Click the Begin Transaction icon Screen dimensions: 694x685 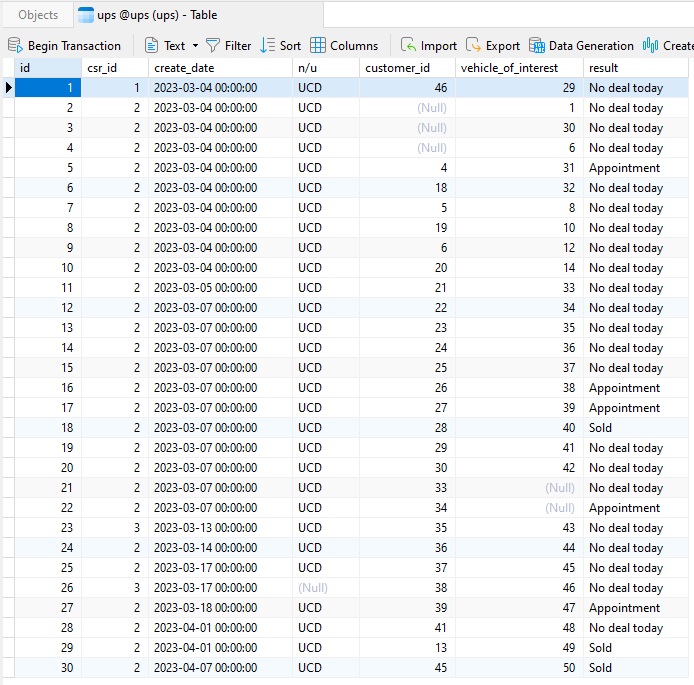(15, 45)
